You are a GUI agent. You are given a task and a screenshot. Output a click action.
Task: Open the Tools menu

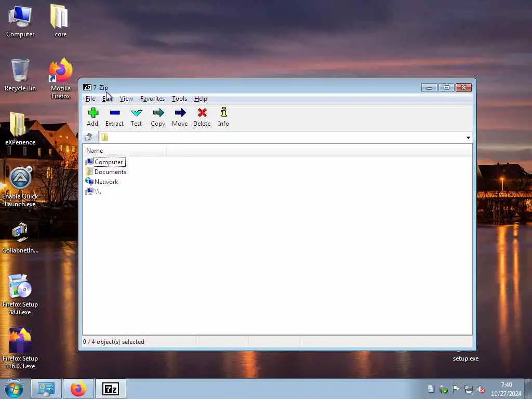[179, 99]
